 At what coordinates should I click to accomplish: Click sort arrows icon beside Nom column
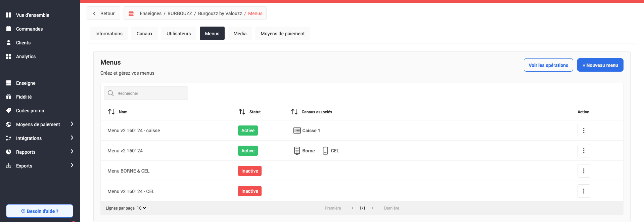coord(111,112)
